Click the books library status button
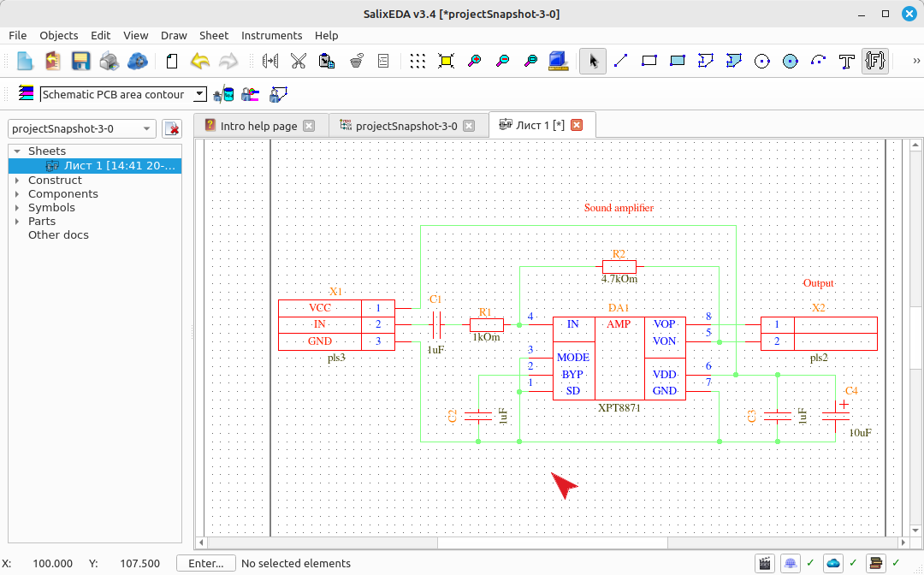The image size is (924, 575). click(876, 564)
